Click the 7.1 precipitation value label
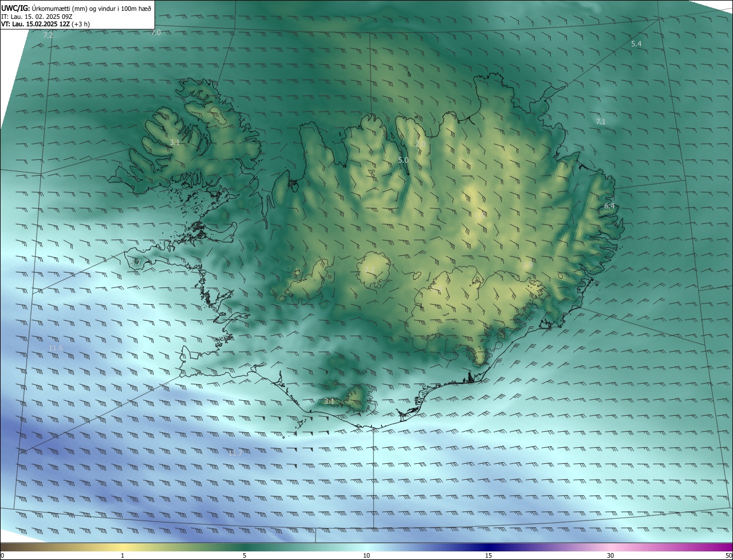 [601, 121]
